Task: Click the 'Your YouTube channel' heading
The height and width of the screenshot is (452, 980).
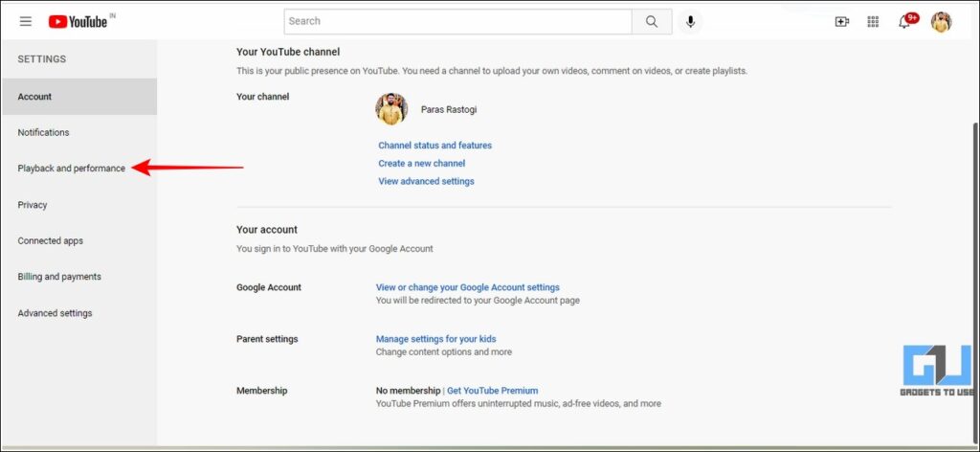Action: tap(288, 52)
